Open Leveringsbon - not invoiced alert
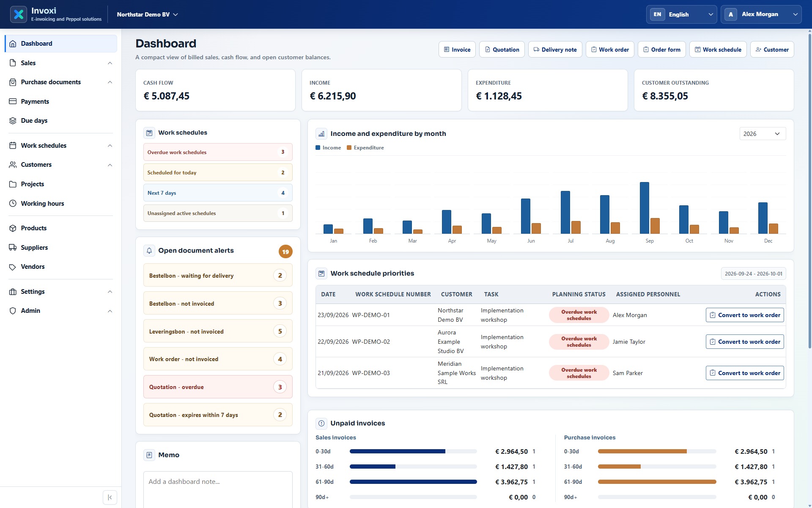This screenshot has height=508, width=812. point(218,331)
